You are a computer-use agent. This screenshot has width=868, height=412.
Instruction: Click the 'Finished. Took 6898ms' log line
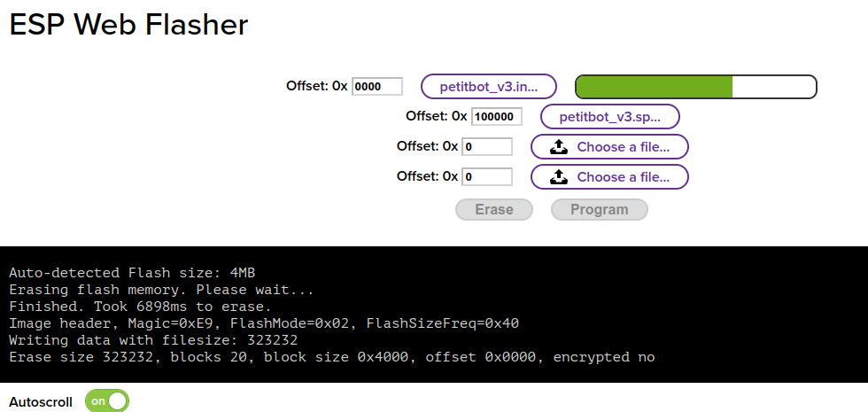[x=140, y=307]
